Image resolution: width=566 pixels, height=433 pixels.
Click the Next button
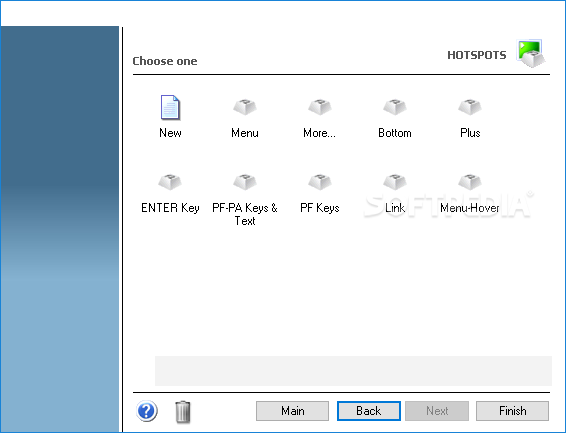pyautogui.click(x=437, y=411)
